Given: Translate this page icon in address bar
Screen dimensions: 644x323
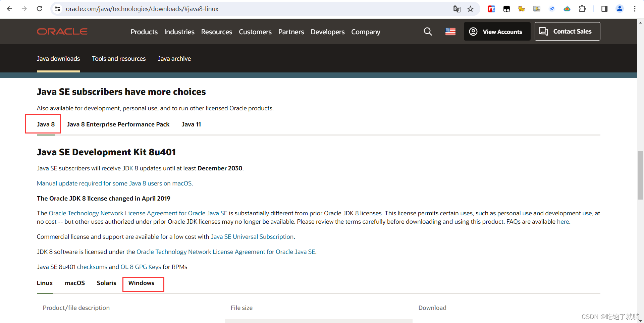Looking at the screenshot, I should (457, 9).
